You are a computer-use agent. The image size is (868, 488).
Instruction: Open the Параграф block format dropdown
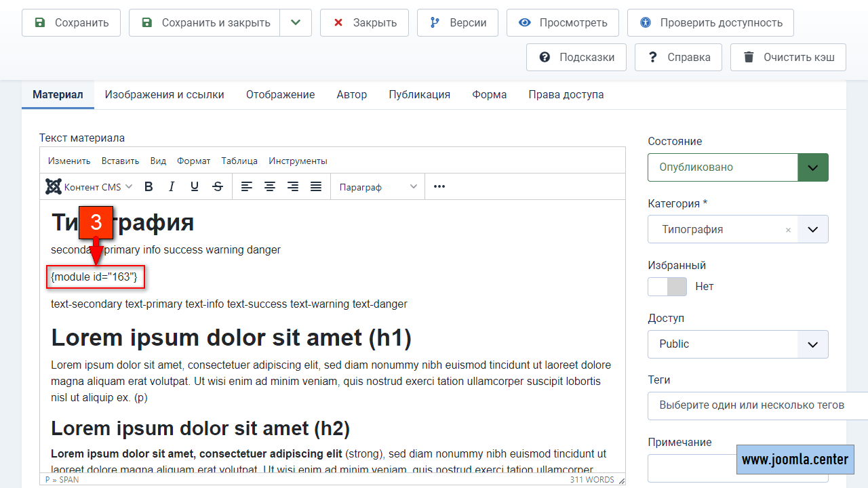click(378, 187)
